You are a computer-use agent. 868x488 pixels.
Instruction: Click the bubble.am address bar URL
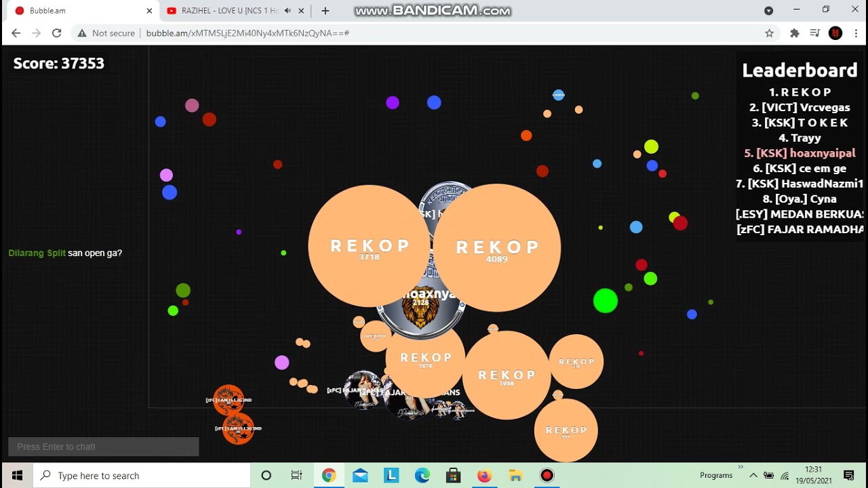click(248, 33)
